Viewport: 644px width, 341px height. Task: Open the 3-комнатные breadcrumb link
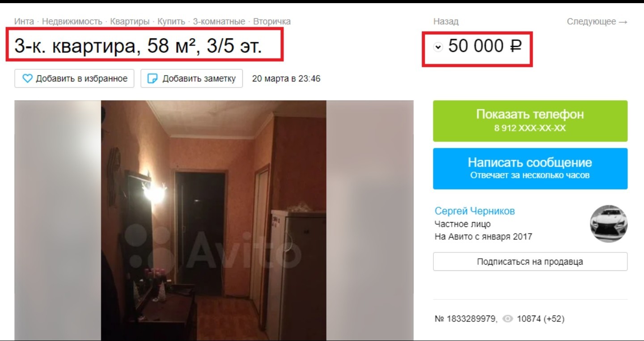pyautogui.click(x=219, y=21)
